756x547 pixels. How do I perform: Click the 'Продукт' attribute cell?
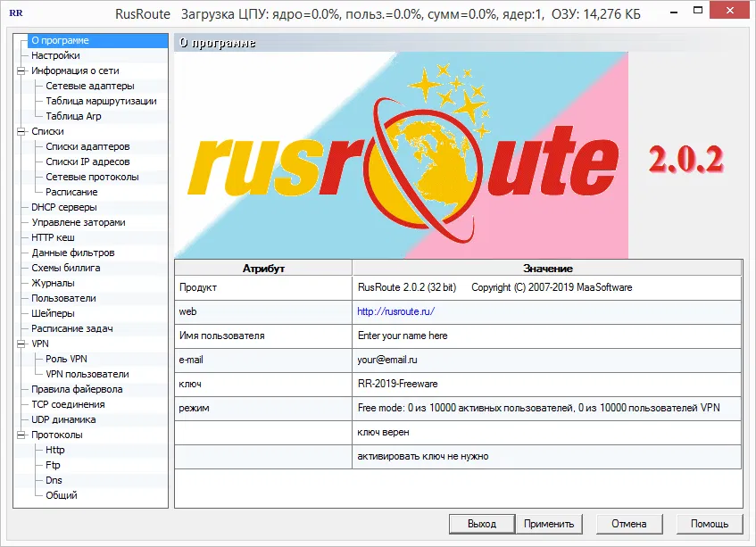pos(263,287)
